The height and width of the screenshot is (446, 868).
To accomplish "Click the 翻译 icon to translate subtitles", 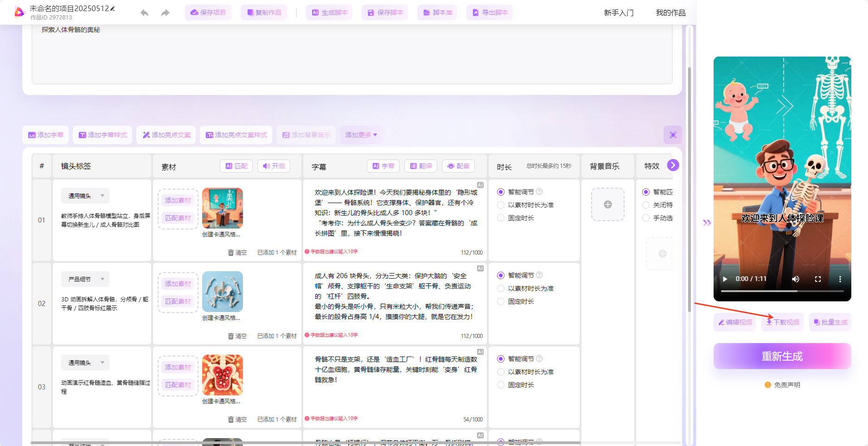I will (x=420, y=166).
